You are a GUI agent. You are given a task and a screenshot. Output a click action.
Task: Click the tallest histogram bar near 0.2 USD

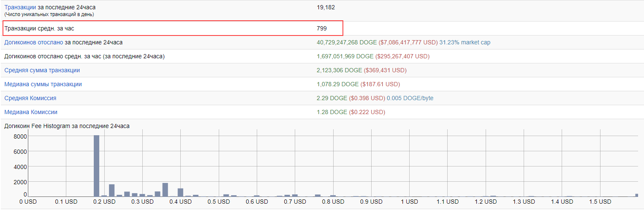click(96, 166)
